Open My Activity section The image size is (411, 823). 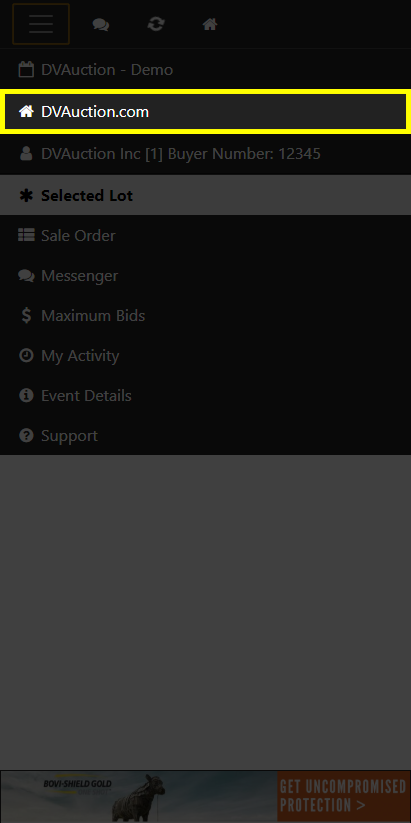tap(205, 355)
